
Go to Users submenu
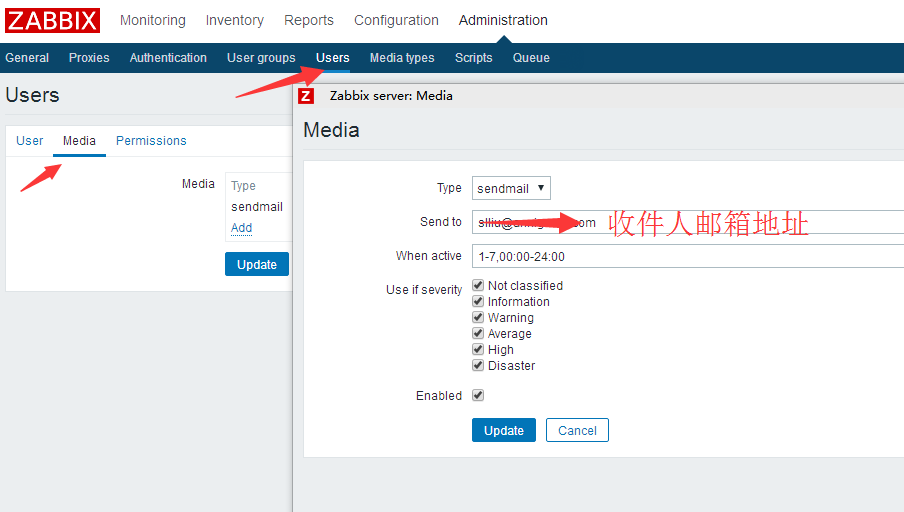pyautogui.click(x=333, y=58)
